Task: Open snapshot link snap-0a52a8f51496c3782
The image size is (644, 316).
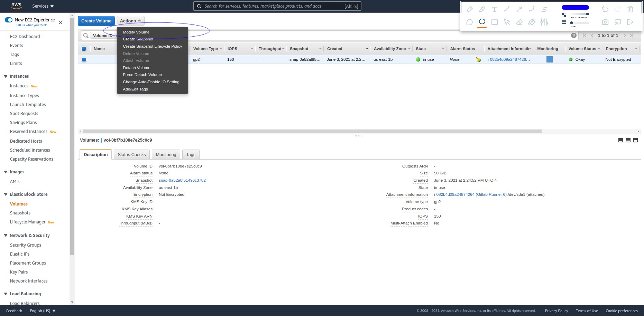Action: click(x=182, y=180)
